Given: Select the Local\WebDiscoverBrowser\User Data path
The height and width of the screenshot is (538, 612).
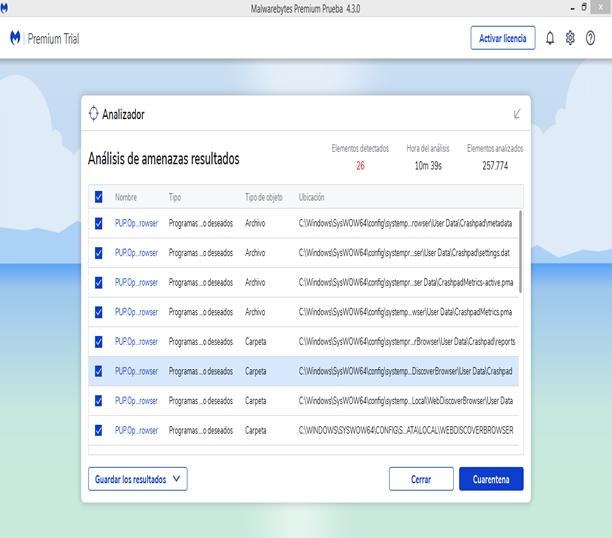Looking at the screenshot, I should tap(406, 401).
